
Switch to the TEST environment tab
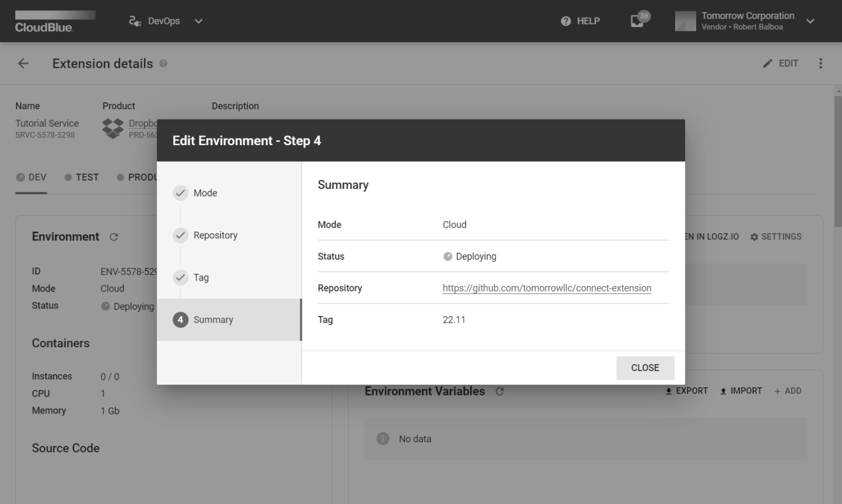tap(82, 177)
